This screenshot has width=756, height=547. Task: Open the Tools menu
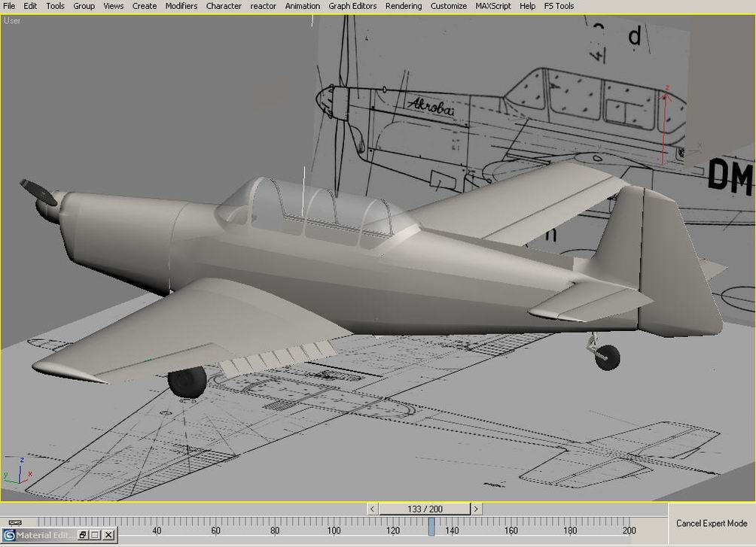55,6
